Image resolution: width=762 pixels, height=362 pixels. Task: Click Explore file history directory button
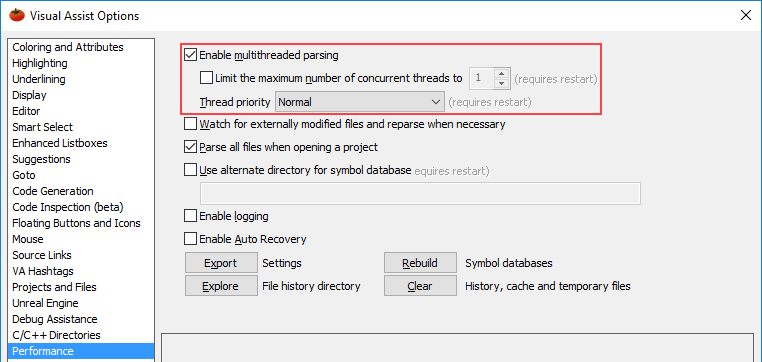[221, 286]
